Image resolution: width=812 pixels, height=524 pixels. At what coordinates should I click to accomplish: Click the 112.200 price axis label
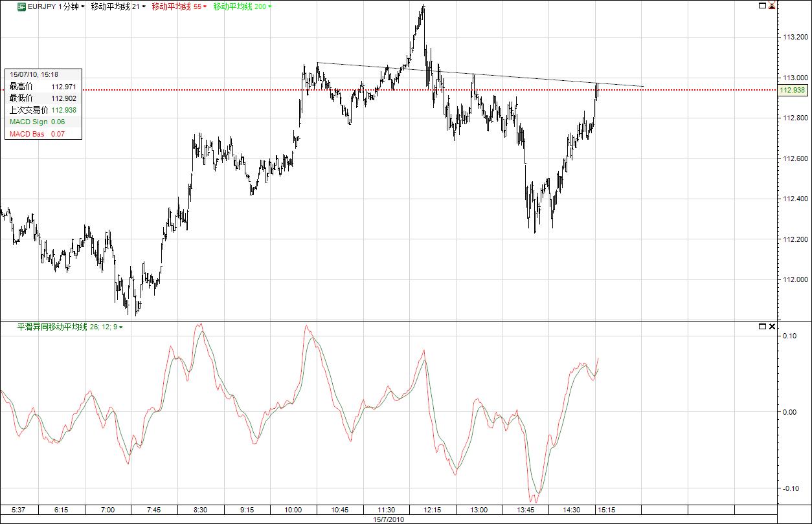795,239
